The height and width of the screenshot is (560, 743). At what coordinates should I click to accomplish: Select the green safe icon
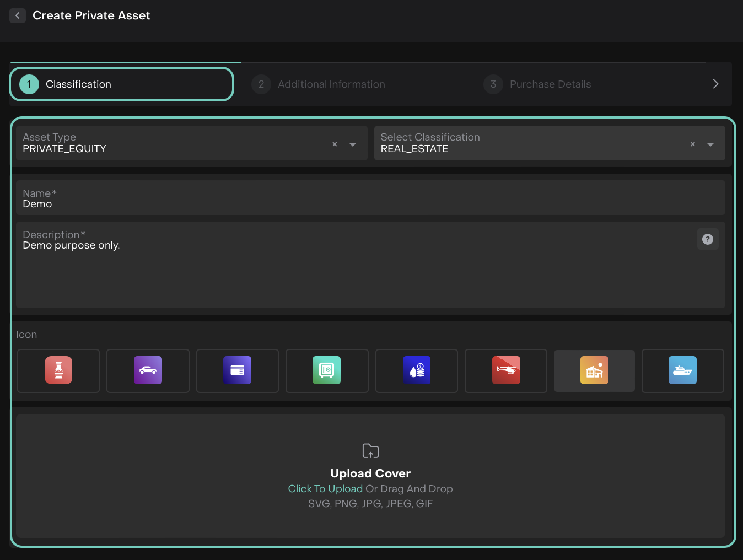(327, 370)
